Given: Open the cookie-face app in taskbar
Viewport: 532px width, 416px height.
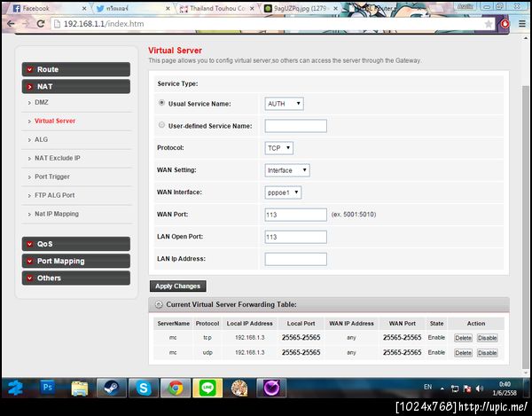Looking at the screenshot, I should coord(239,388).
